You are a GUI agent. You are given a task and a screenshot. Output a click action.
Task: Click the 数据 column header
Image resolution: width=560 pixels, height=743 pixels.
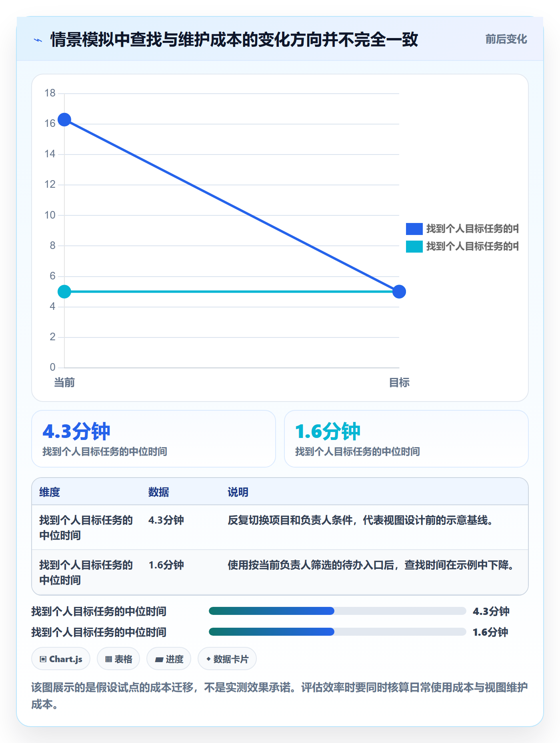coord(158,492)
